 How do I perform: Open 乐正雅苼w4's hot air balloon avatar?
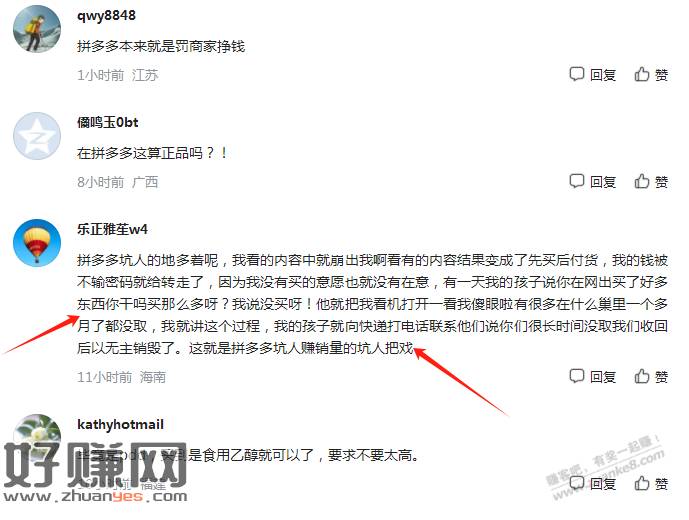point(37,243)
